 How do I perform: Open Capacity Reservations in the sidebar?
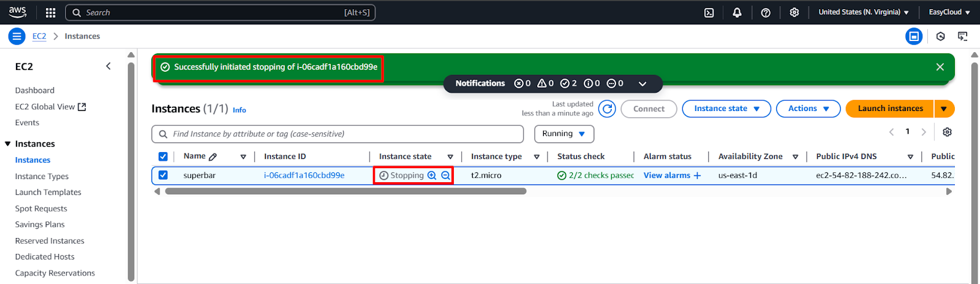pos(55,273)
